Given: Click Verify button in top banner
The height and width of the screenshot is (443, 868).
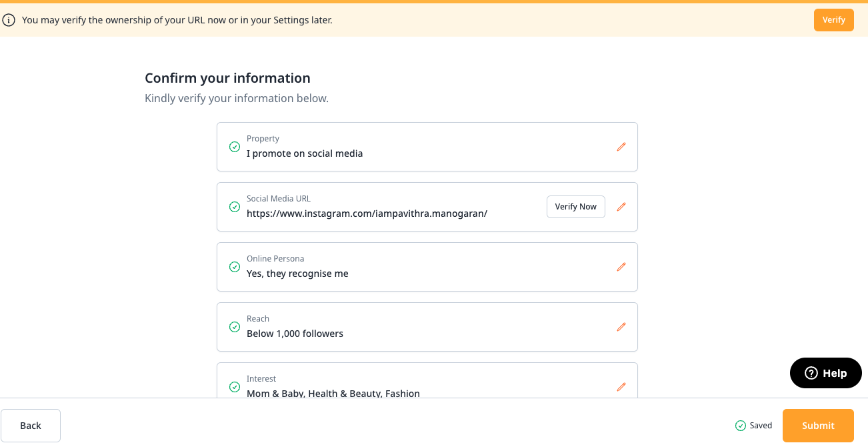Looking at the screenshot, I should pos(834,20).
